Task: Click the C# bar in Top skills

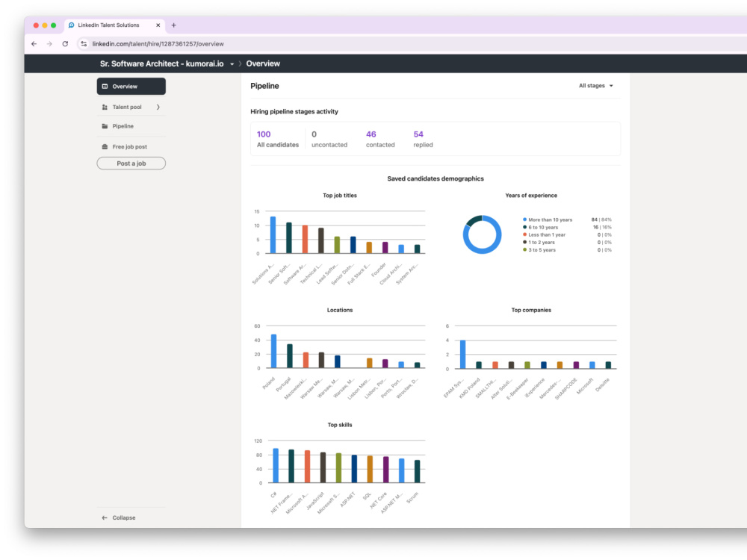Action: click(276, 466)
